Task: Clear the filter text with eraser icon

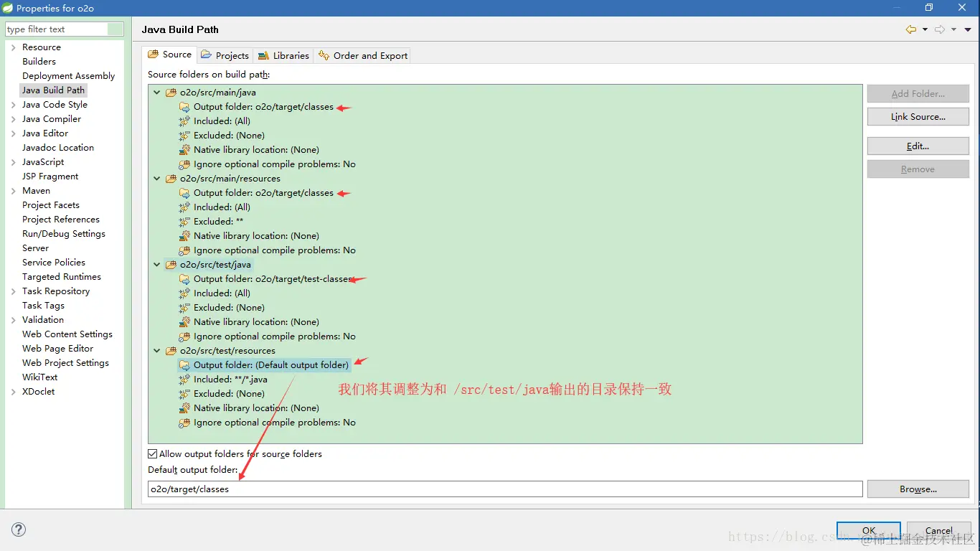Action: coord(116,29)
